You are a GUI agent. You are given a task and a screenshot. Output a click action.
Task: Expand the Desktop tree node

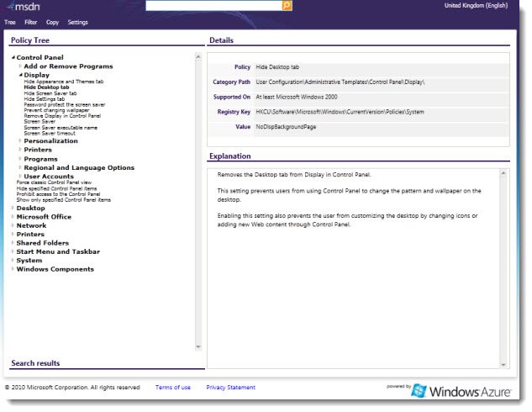13,208
